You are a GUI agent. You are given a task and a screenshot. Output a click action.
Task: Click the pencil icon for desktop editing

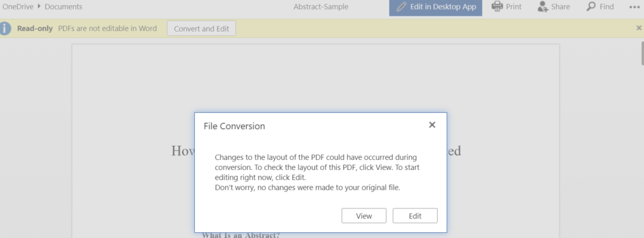point(401,6)
